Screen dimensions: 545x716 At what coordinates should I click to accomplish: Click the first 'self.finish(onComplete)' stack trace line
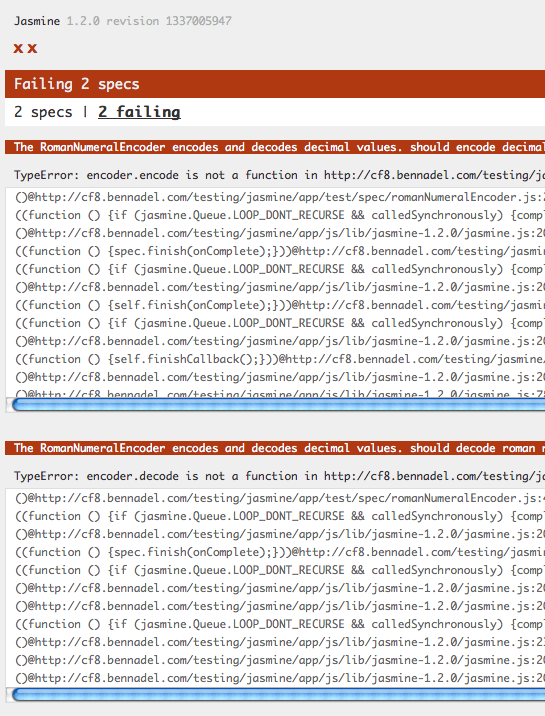click(280, 305)
